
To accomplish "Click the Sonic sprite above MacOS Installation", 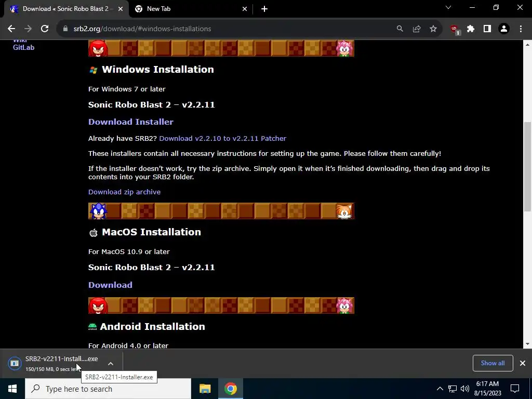I will (x=98, y=211).
